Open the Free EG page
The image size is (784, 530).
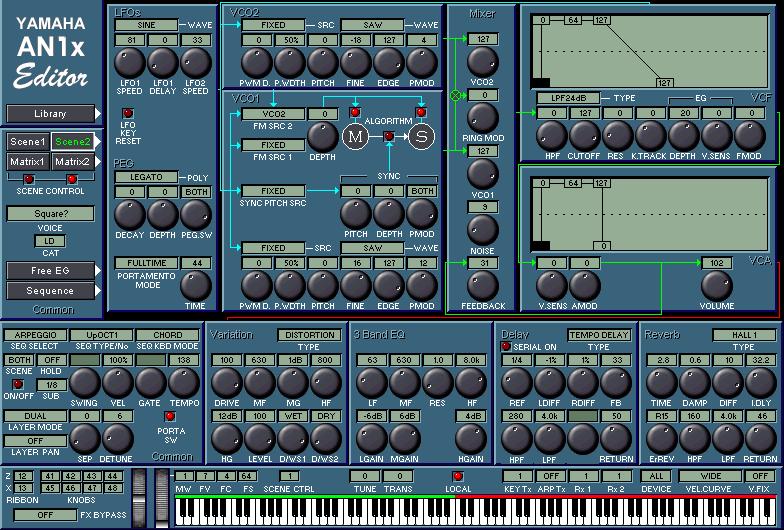coord(50,271)
